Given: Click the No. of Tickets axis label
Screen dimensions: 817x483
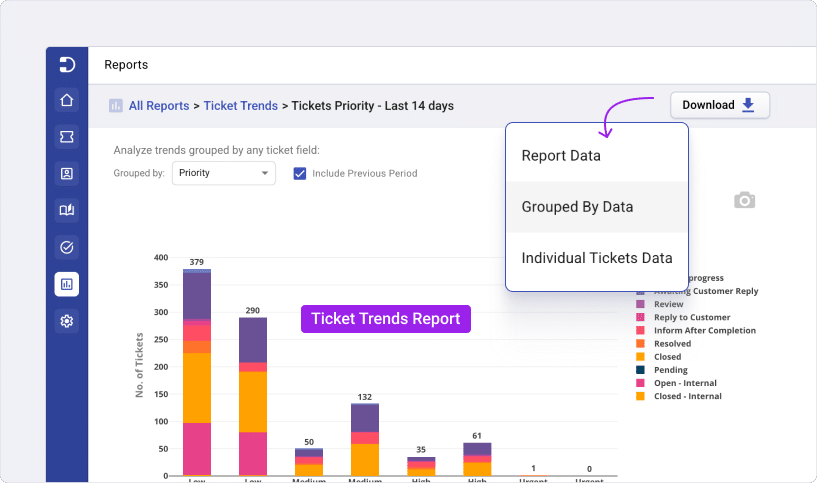Looking at the screenshot, I should (x=139, y=365).
